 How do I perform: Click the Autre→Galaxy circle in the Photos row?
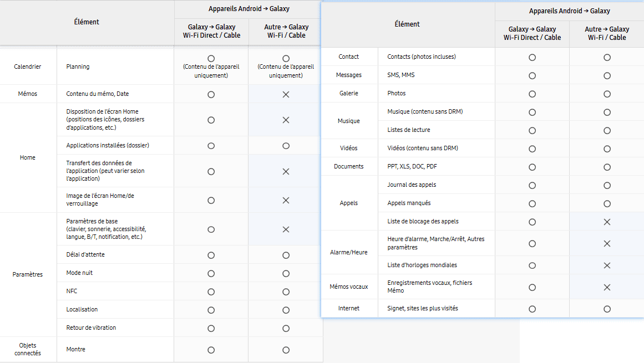point(607,94)
